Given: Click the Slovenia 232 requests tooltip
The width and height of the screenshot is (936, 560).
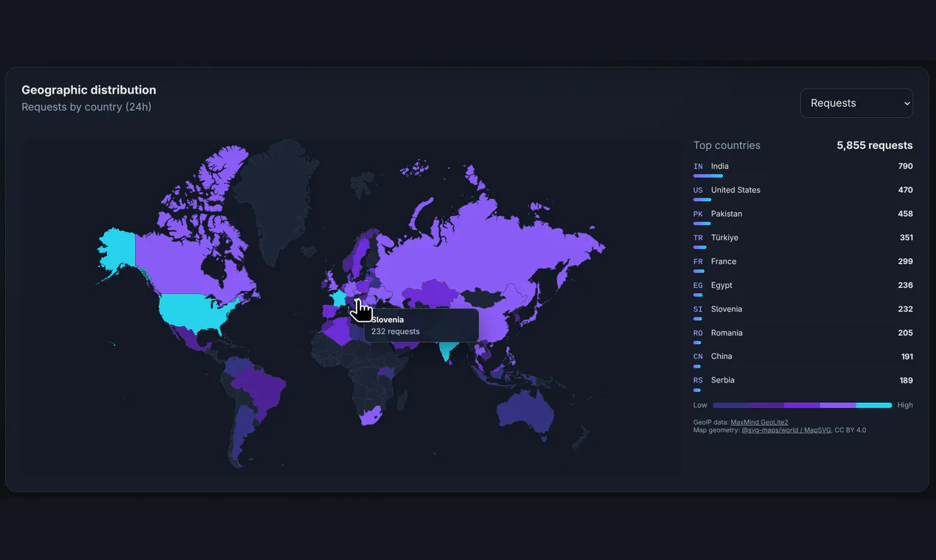Looking at the screenshot, I should [422, 326].
